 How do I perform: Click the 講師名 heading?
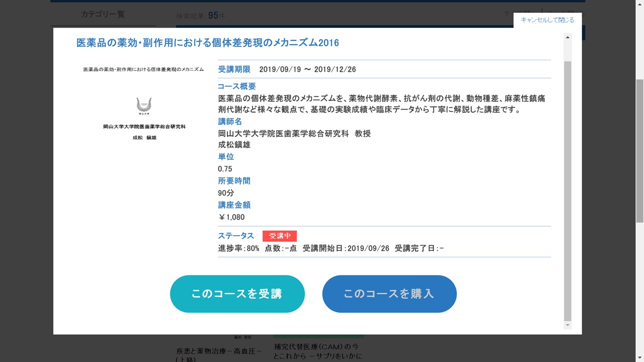(230, 122)
